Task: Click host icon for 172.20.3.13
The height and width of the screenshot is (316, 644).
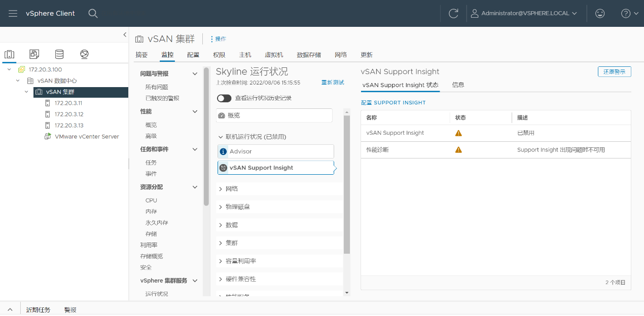Action: (48, 125)
